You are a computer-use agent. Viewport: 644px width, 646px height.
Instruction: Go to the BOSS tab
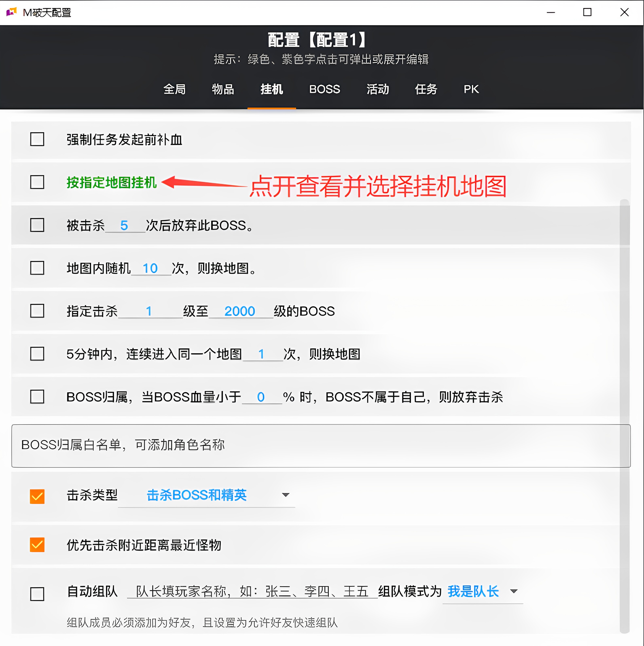click(x=324, y=89)
